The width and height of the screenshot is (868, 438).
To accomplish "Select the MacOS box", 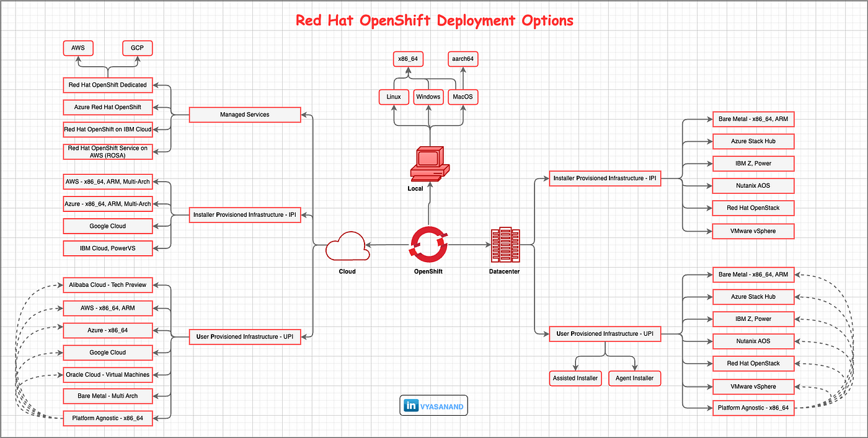I will click(x=463, y=97).
